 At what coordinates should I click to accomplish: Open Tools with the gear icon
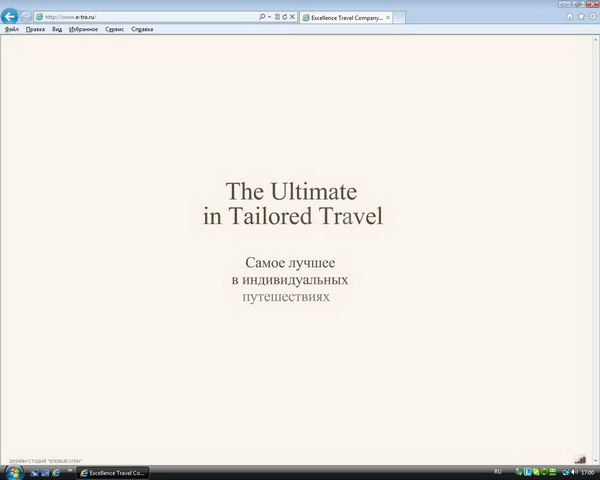[593, 16]
